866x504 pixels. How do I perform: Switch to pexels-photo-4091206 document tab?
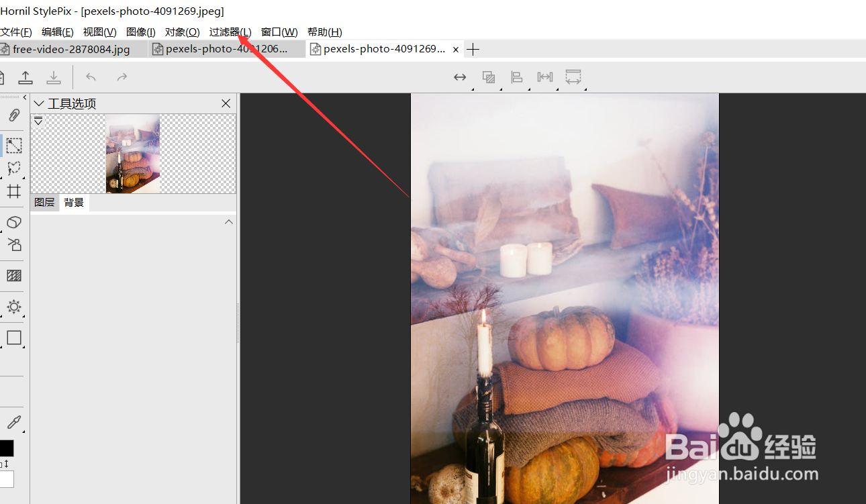(226, 49)
